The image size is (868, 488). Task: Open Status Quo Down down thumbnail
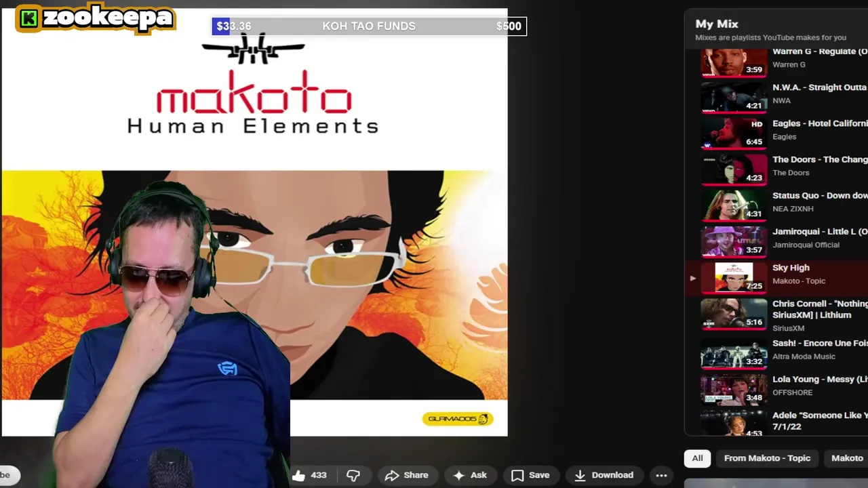734,205
